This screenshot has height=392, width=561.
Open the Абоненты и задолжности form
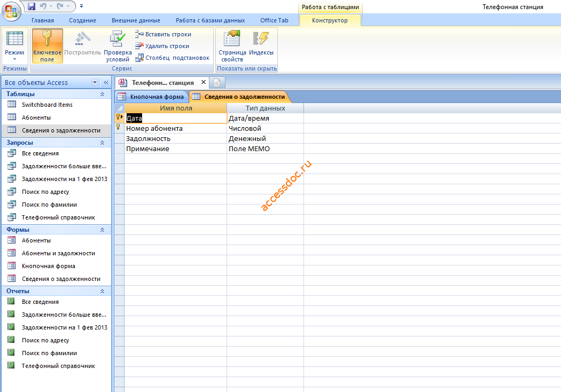point(57,253)
